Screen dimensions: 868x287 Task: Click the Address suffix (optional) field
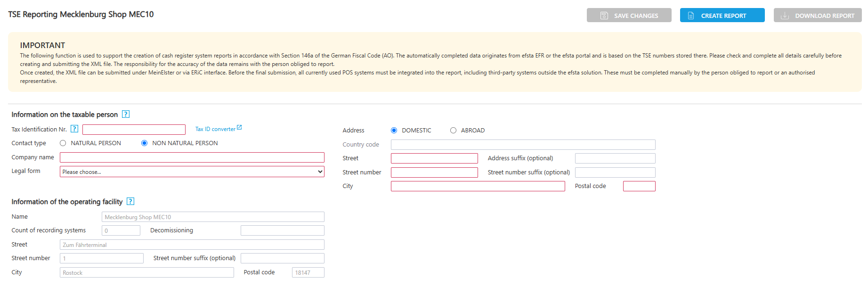[x=615, y=158]
